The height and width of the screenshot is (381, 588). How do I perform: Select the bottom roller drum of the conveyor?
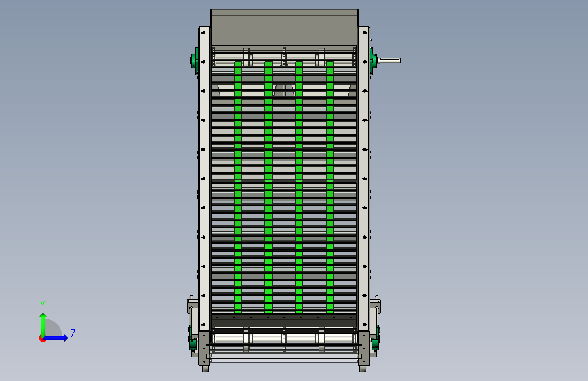284,338
